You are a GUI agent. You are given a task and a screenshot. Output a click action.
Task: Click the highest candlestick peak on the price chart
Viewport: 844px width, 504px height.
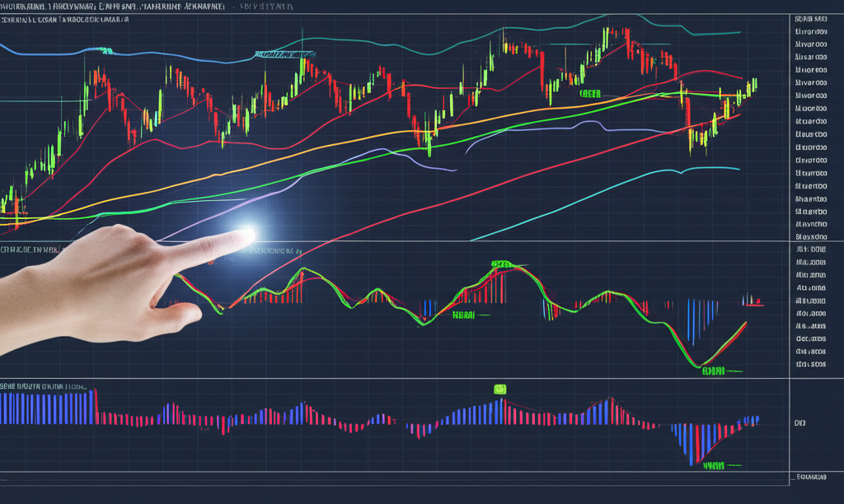pyautogui.click(x=611, y=37)
